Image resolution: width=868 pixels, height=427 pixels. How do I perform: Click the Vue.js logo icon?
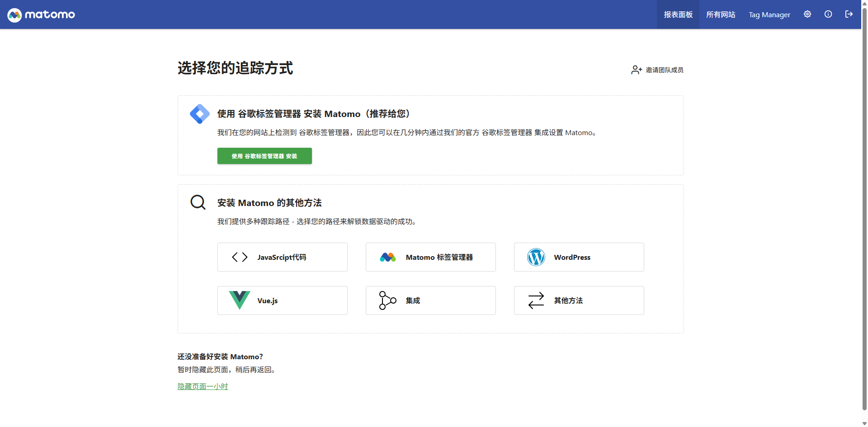tap(239, 300)
